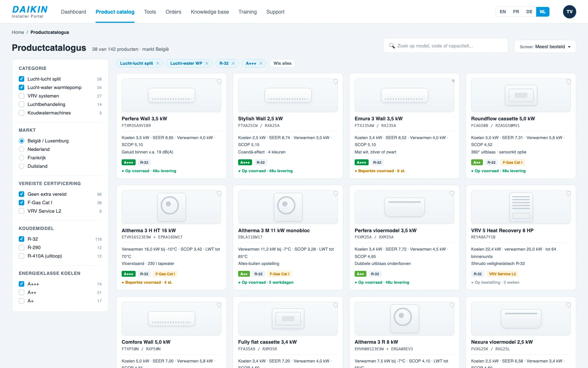Remove the R-32 filter chip
The width and height of the screenshot is (588, 368).
pyautogui.click(x=233, y=63)
